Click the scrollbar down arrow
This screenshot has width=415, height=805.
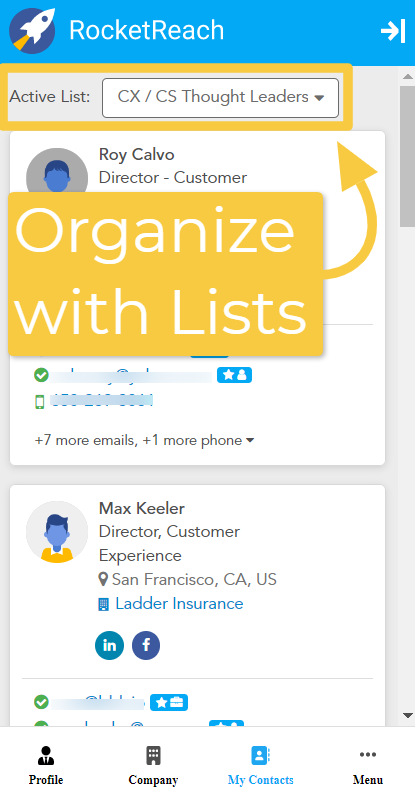point(408,715)
